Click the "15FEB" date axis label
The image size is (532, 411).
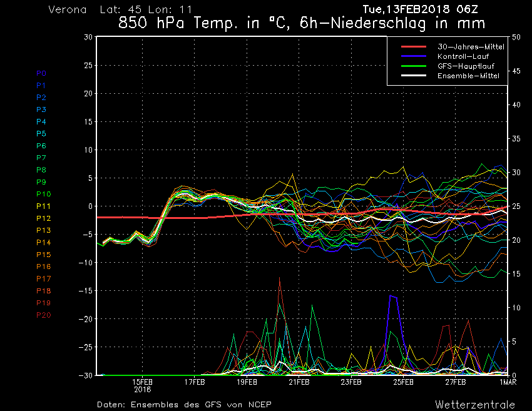tap(143, 382)
